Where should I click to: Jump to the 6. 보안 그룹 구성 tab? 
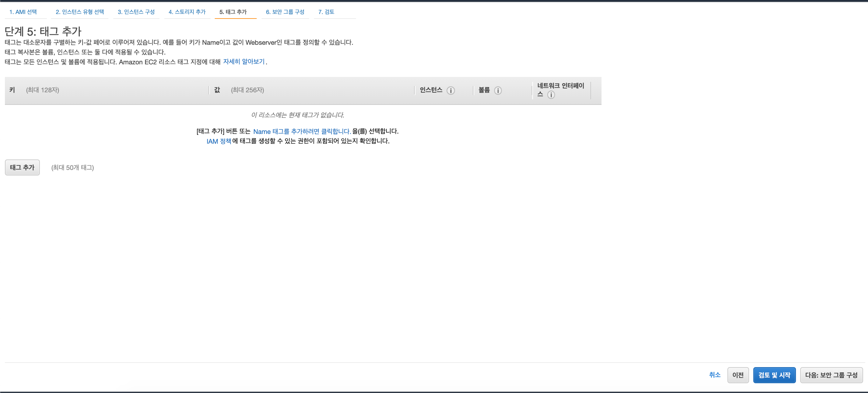[x=285, y=12]
